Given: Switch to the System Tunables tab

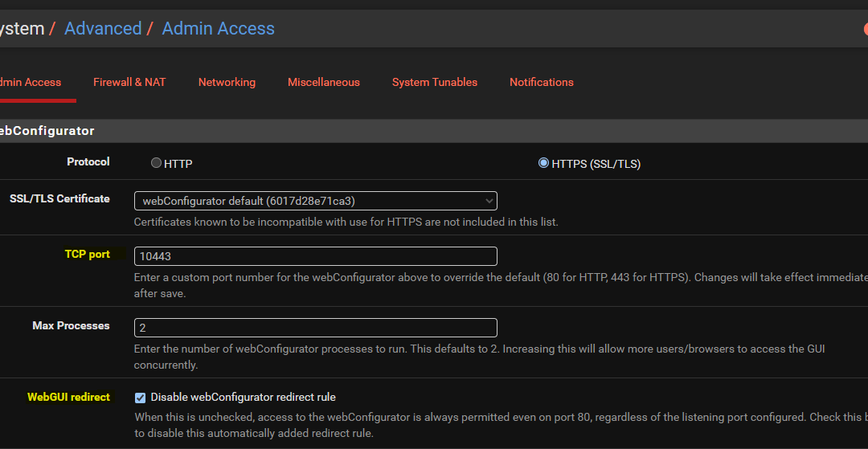Looking at the screenshot, I should click(x=435, y=83).
